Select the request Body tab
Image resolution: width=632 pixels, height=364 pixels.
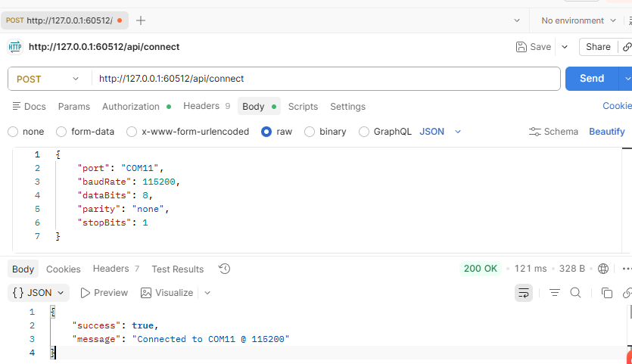pyautogui.click(x=259, y=107)
